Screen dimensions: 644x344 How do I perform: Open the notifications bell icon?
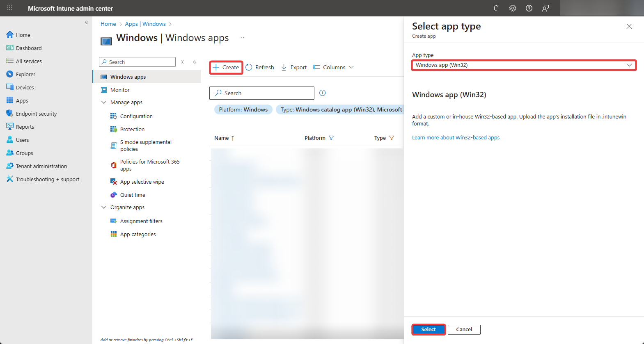[496, 8]
